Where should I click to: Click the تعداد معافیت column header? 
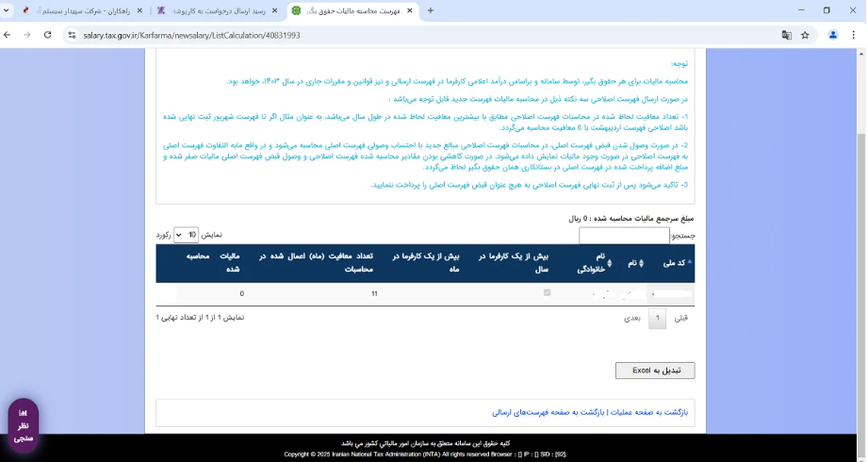point(316,262)
